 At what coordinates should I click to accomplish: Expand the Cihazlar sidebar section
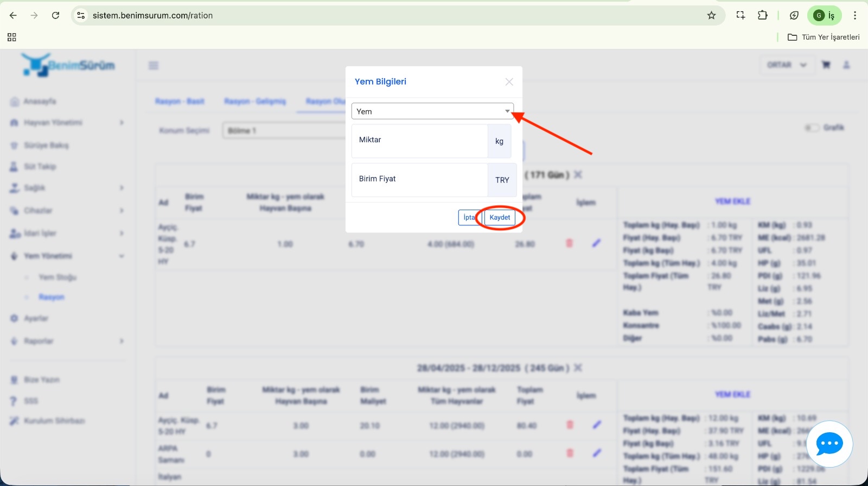67,210
